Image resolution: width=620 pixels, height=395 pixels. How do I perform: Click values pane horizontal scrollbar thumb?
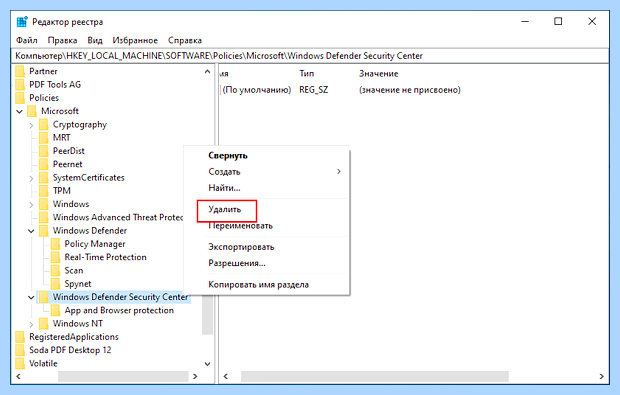(374, 376)
